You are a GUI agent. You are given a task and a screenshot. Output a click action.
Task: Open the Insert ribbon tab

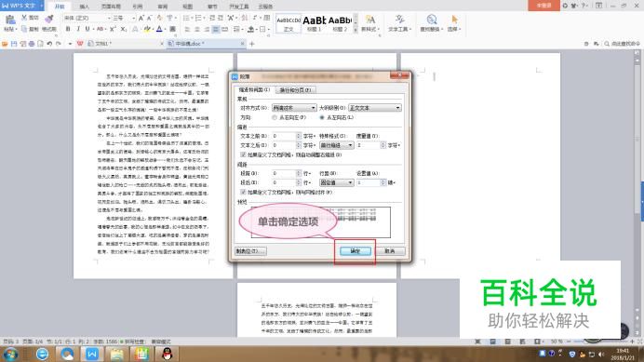pos(84,7)
